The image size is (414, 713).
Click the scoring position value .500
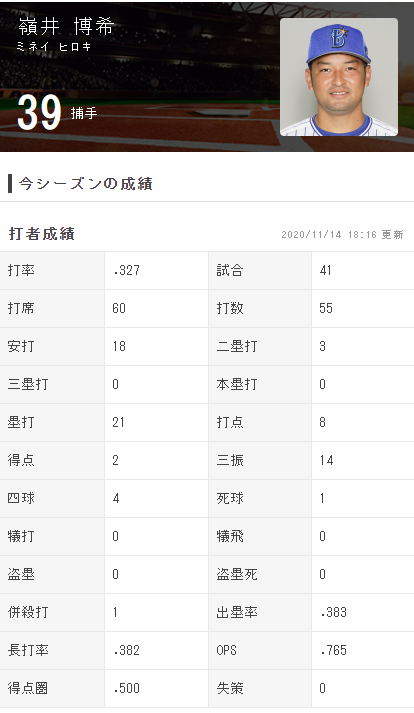click(126, 688)
